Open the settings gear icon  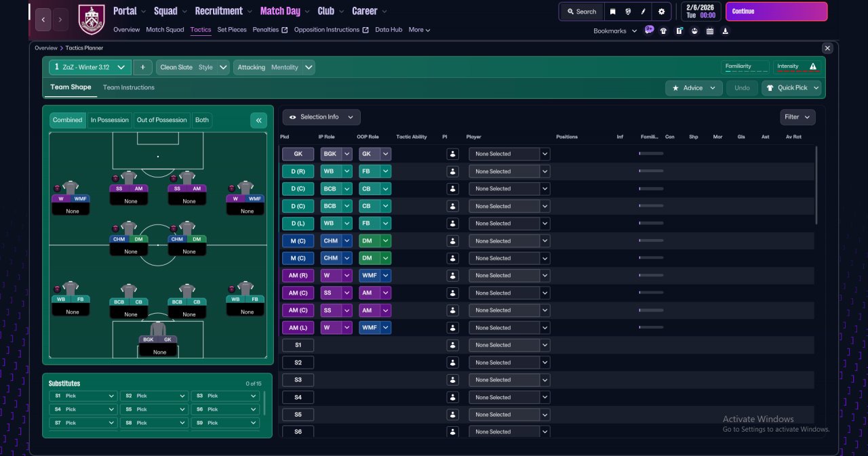point(662,12)
